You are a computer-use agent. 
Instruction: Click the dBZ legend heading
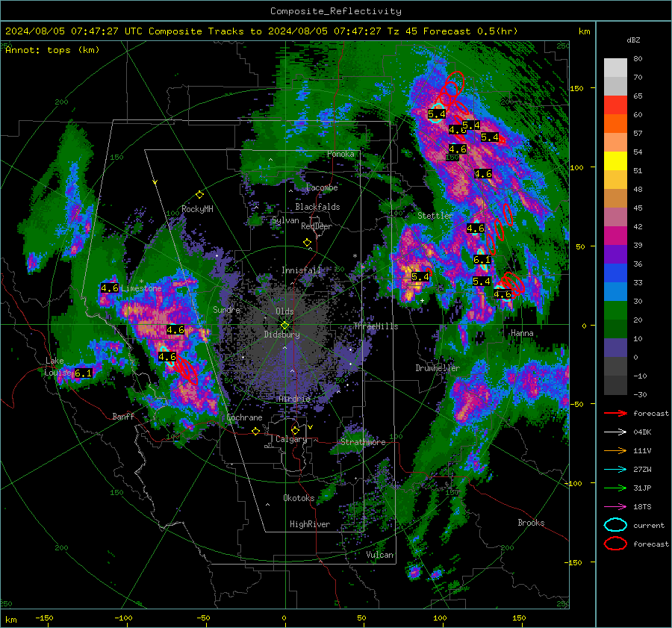pyautogui.click(x=633, y=40)
